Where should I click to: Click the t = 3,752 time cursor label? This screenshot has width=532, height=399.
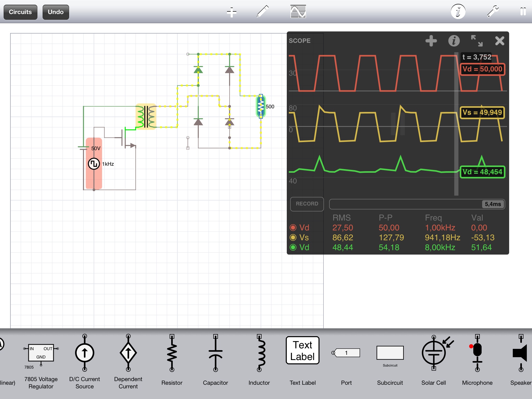point(477,57)
